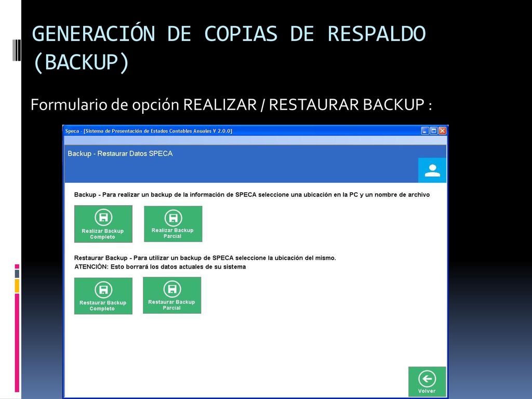Click the Realizar Backup Completo button
Viewport: 532px width, 399px height.
[x=103, y=224]
